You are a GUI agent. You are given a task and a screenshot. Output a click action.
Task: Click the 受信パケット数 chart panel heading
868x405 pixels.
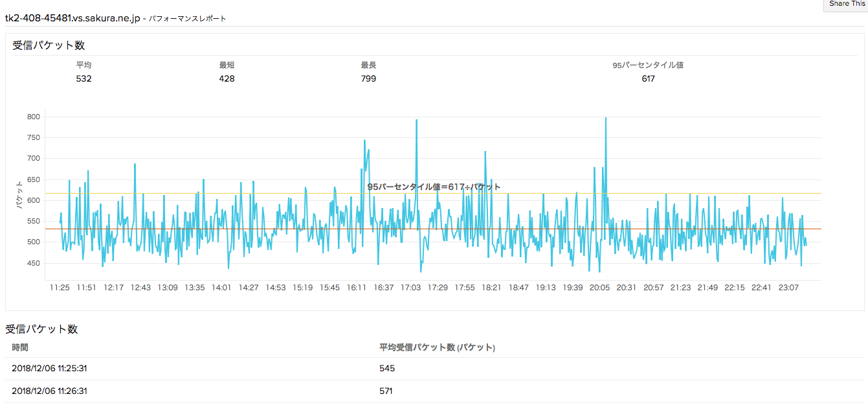[49, 45]
